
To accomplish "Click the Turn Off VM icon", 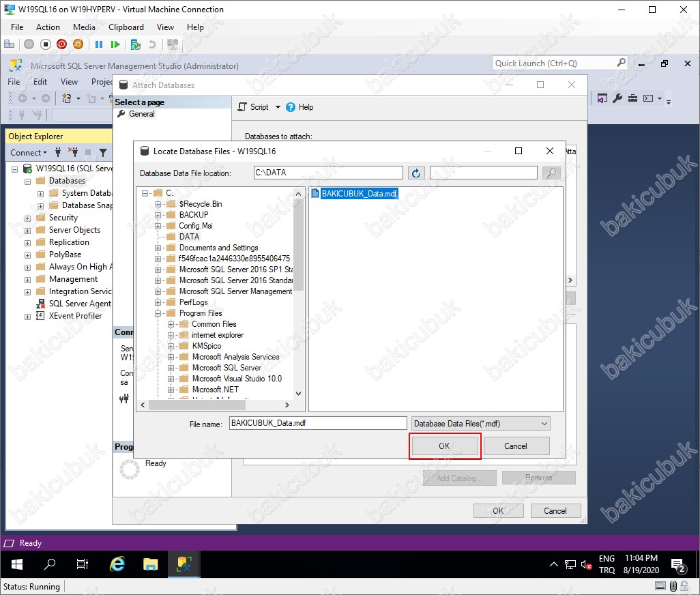I will coord(46,44).
